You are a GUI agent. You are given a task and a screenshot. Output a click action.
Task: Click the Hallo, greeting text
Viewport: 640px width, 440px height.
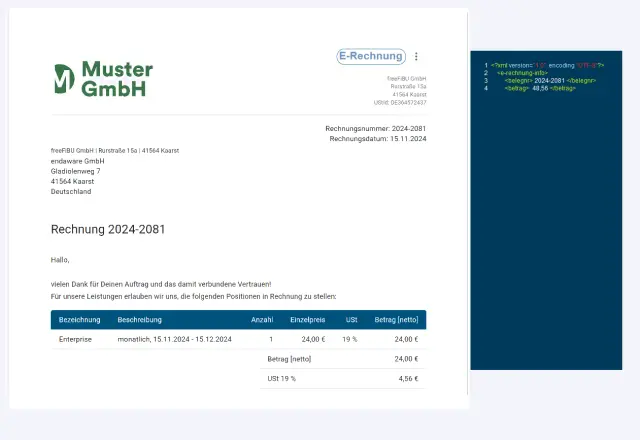point(60,260)
